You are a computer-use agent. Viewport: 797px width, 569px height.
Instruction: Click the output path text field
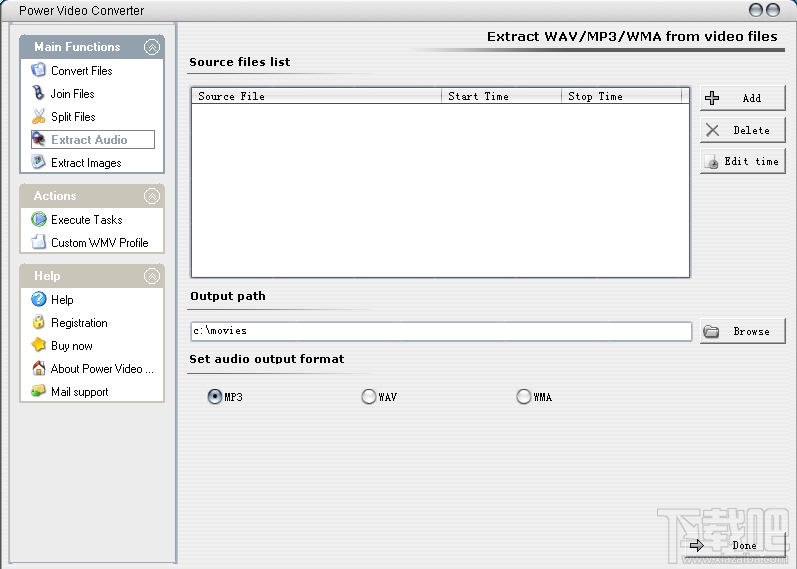pos(441,331)
